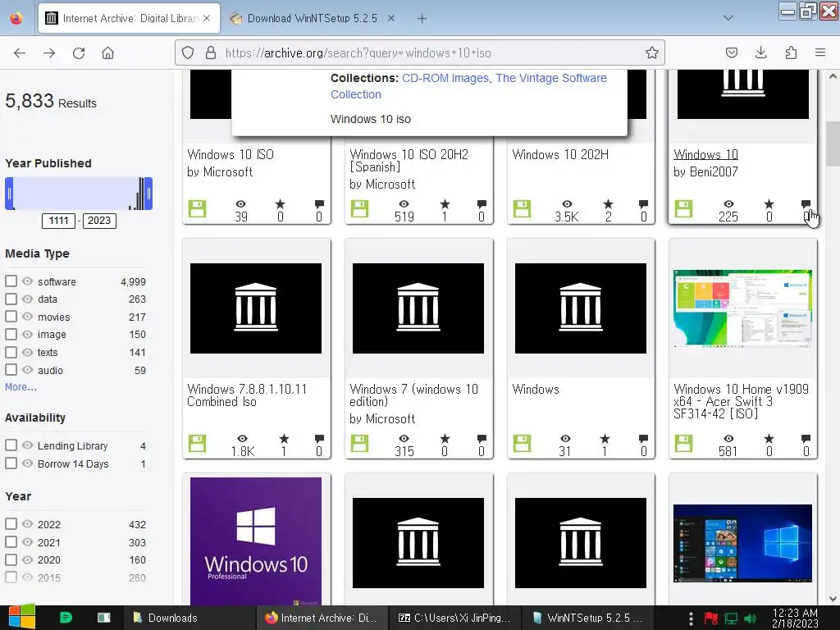Click software floppy icon on Windows 10 ISO card
The height and width of the screenshot is (630, 840).
coord(197,208)
